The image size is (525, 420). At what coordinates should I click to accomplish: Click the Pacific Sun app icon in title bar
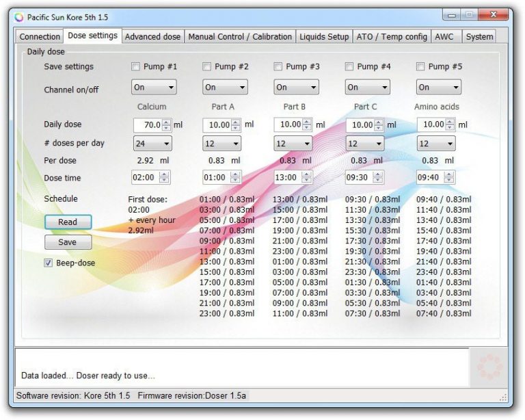click(18, 17)
